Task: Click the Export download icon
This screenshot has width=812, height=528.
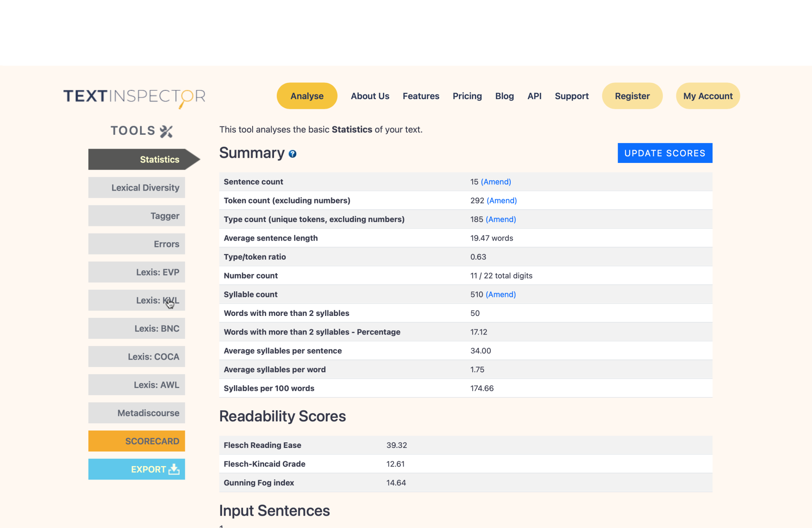Action: (x=174, y=469)
